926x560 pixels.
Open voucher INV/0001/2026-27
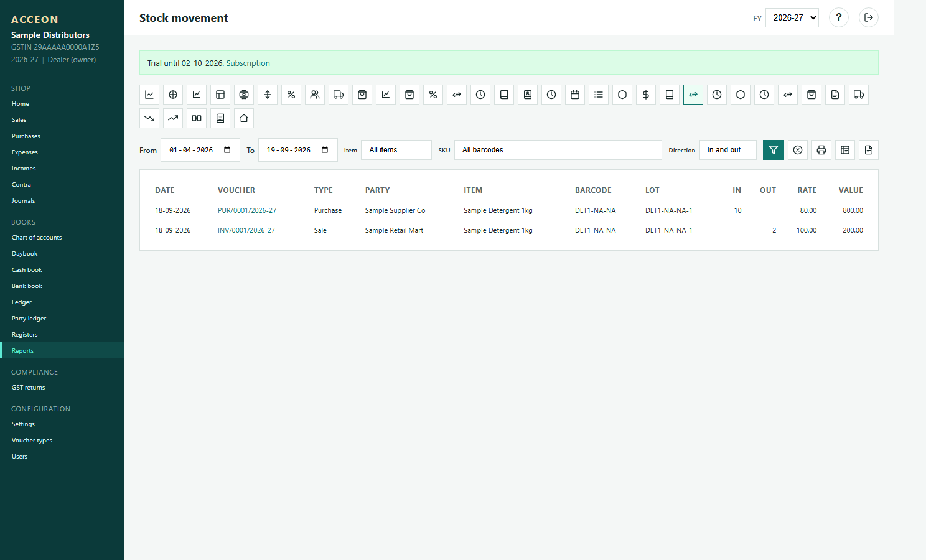246,230
